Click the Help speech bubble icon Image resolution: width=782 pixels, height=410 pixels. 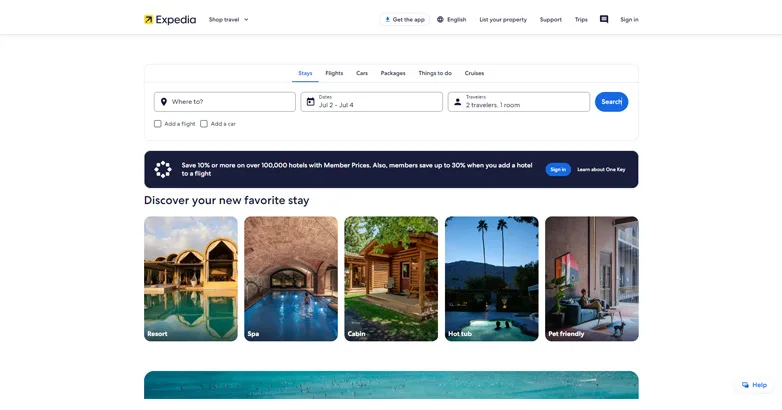point(745,385)
